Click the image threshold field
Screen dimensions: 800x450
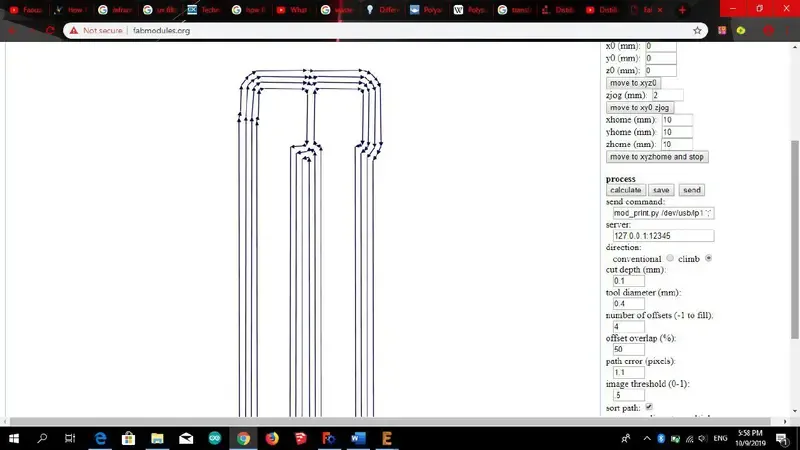point(629,395)
